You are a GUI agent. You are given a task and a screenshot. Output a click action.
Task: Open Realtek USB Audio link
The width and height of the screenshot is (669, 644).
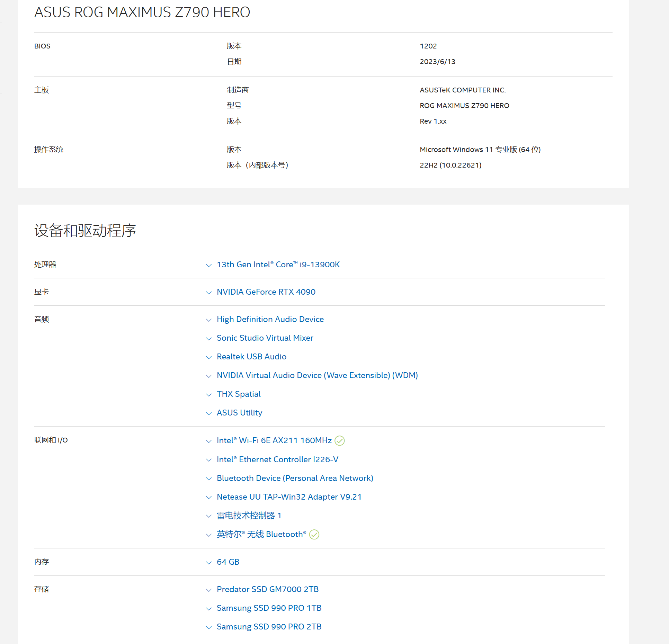tap(251, 357)
